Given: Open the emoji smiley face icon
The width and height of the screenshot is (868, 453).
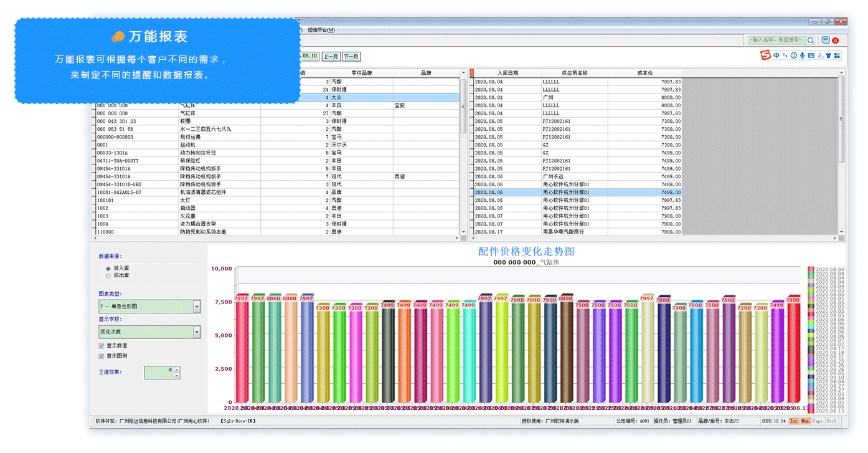Looking at the screenshot, I should [793, 55].
